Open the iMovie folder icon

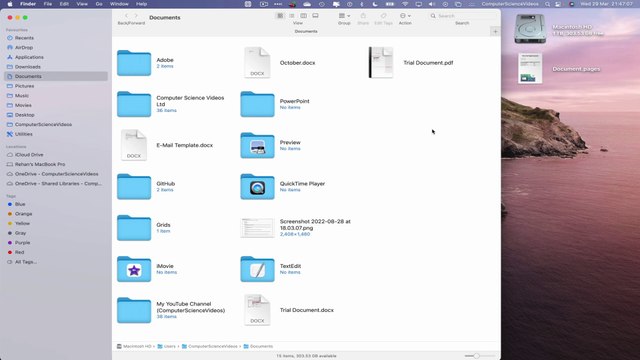[134, 269]
